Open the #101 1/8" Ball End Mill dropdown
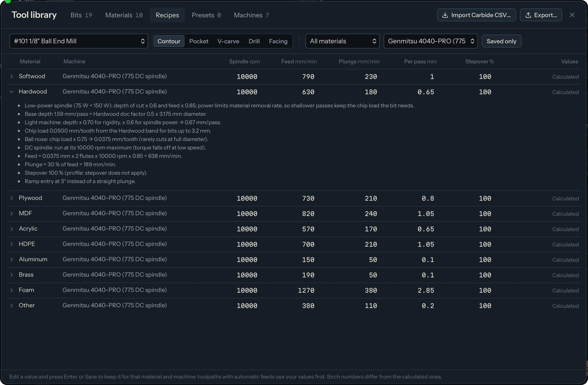This screenshot has width=588, height=385. [x=79, y=41]
